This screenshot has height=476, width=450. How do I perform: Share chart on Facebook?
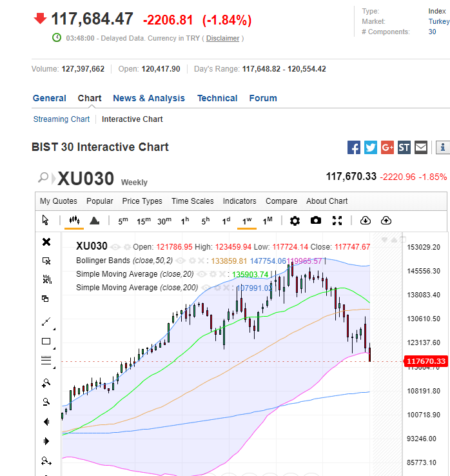[x=354, y=148]
